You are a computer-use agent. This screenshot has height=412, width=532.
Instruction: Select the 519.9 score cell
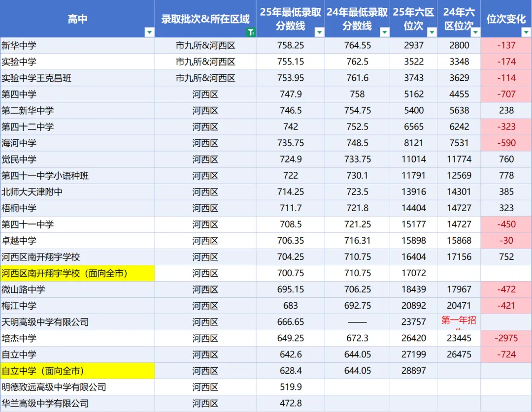point(291,387)
